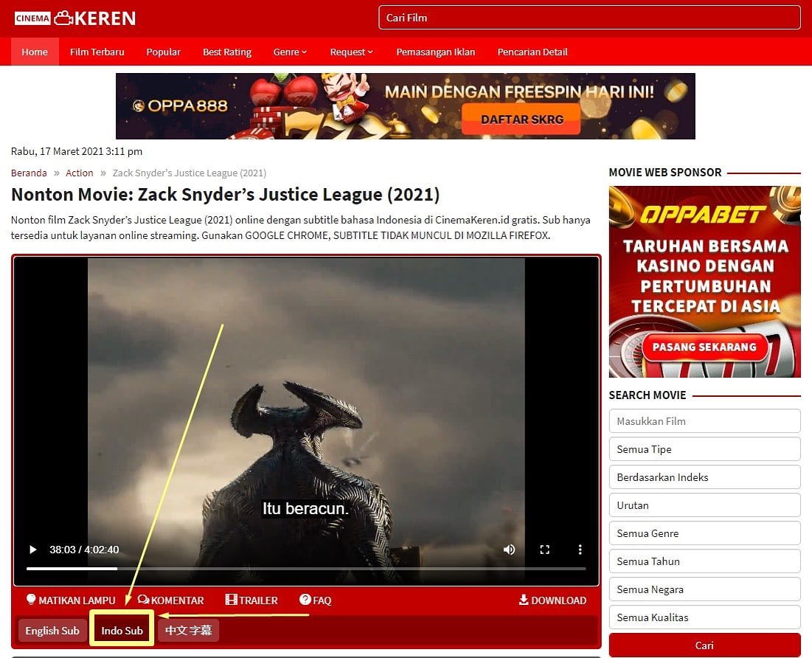Open Film Terbaru in the navigation
812x658 pixels.
97,52
